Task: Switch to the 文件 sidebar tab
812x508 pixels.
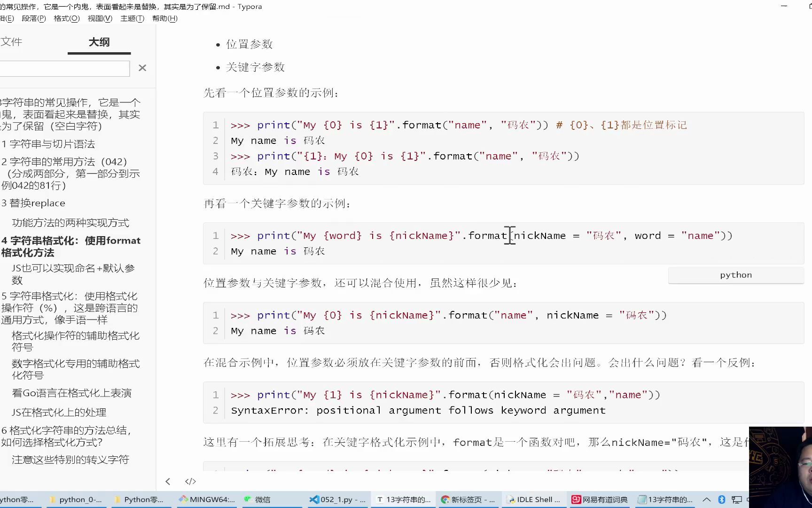Action: tap(12, 42)
